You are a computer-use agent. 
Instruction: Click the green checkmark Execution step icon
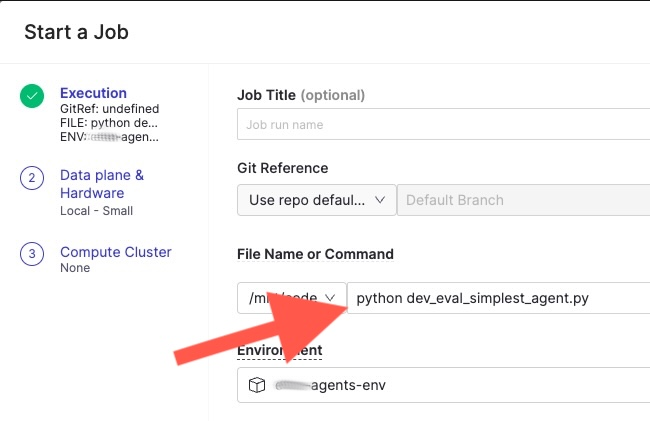32,96
